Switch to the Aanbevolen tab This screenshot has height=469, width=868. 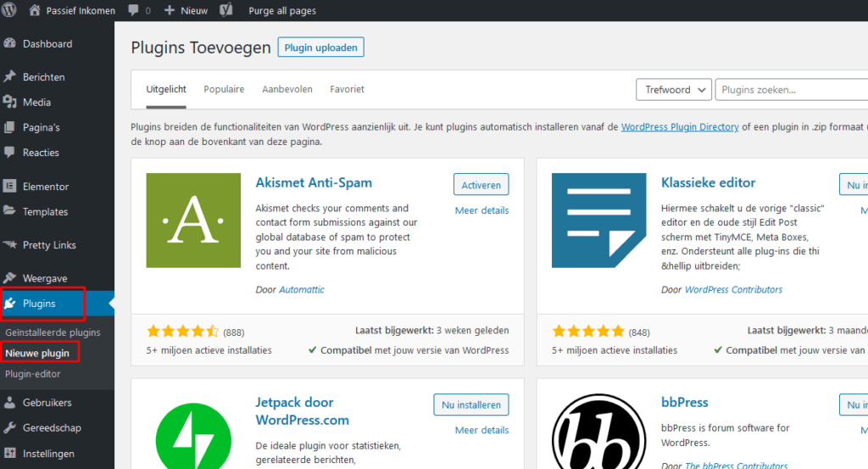tap(287, 89)
